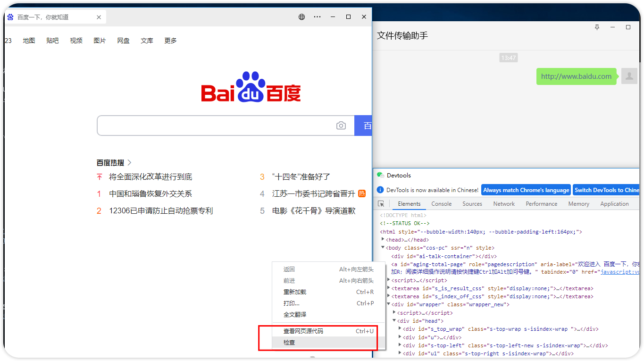Select 重新加载 from context menu

[329, 292]
